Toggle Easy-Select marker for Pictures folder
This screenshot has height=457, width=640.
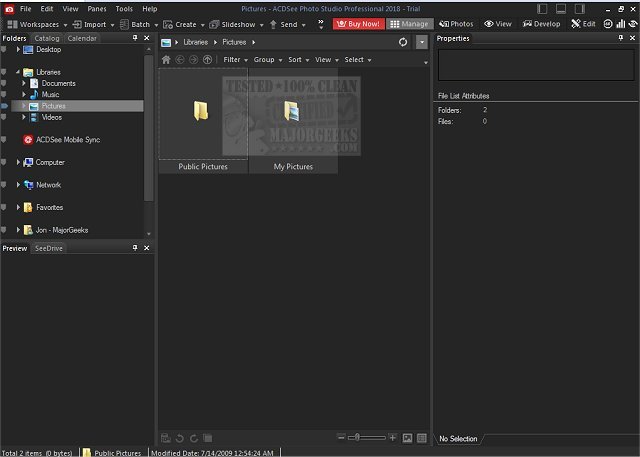tap(5, 106)
